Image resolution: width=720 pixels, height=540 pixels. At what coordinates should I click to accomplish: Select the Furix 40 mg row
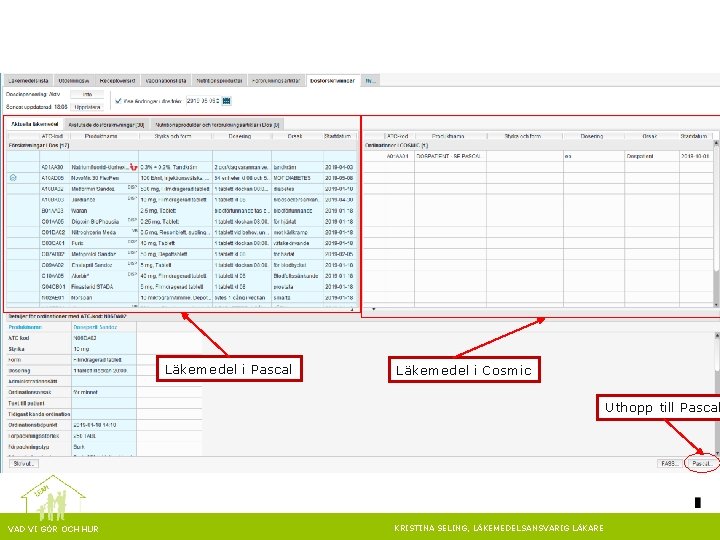[x=182, y=243]
